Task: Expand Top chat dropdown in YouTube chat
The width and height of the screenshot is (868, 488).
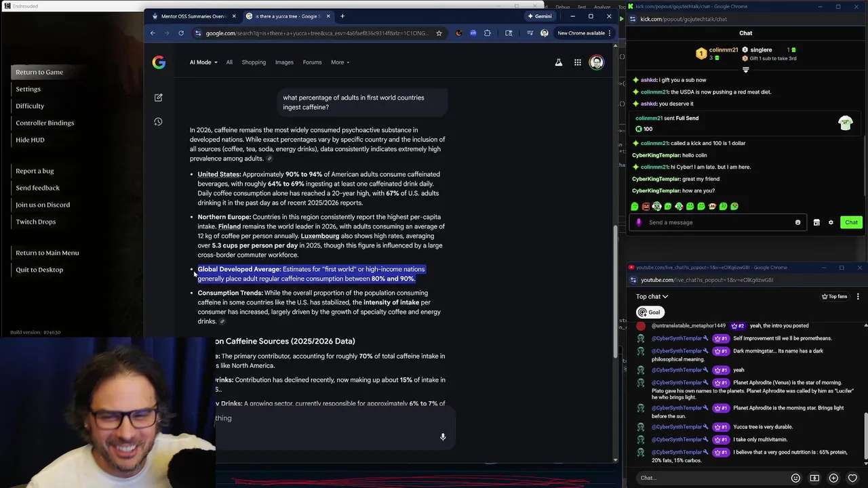Action: tap(652, 296)
